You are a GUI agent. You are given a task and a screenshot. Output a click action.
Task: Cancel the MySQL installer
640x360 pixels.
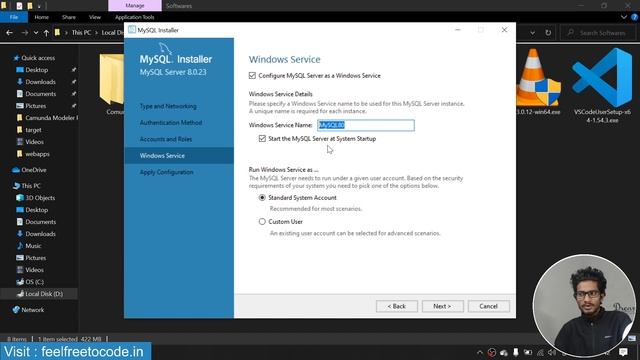click(489, 306)
